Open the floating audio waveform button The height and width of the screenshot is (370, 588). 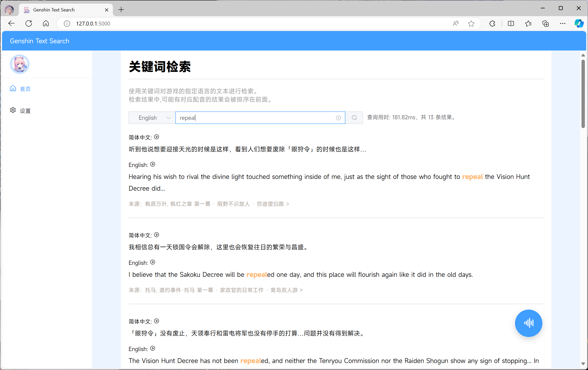point(528,323)
